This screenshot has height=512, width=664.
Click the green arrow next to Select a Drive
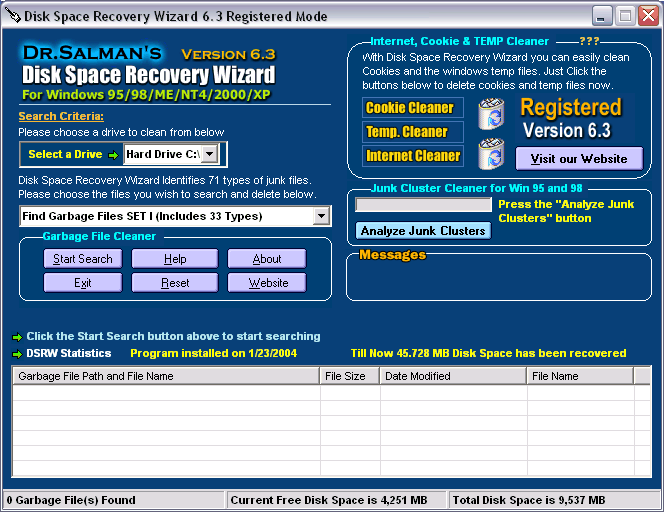point(113,155)
